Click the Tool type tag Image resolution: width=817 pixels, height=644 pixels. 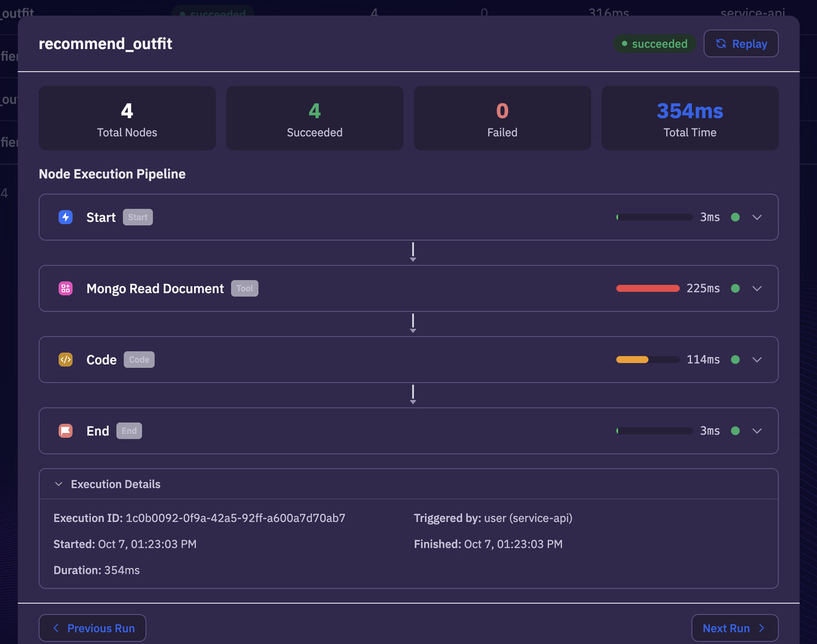click(x=244, y=288)
